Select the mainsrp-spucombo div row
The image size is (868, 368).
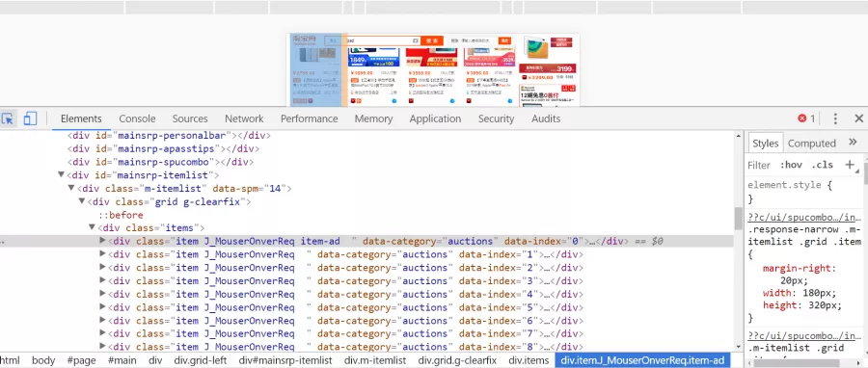tap(160, 162)
